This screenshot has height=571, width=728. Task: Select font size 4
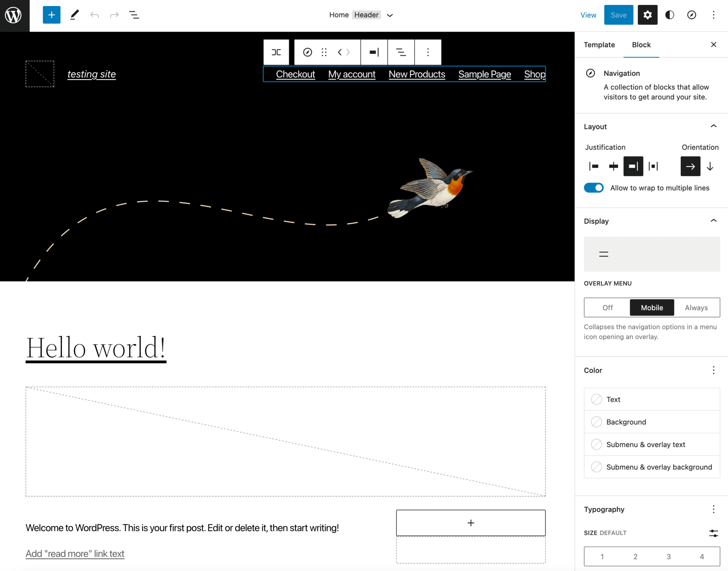(x=702, y=556)
